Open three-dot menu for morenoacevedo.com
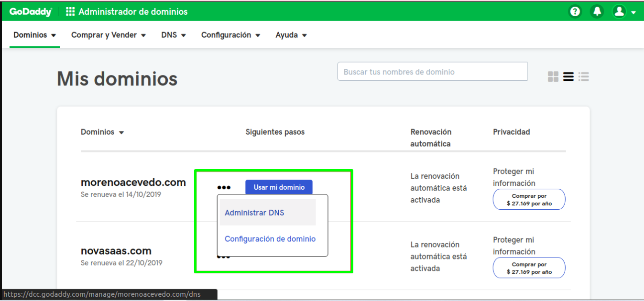This screenshot has width=644, height=301. tap(224, 187)
